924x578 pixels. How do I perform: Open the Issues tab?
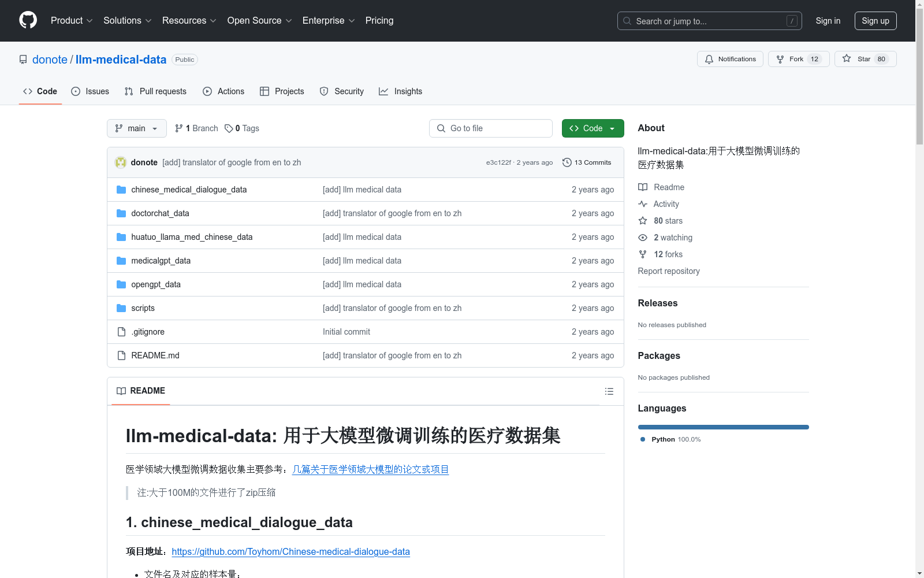click(90, 91)
